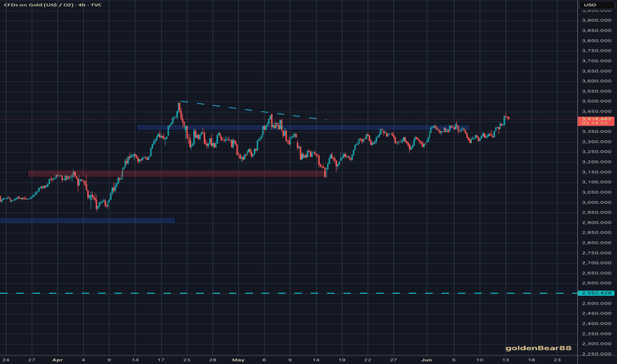617x364 pixels.
Task: Click the CFDs on Gold chart title
Action: tap(53, 5)
